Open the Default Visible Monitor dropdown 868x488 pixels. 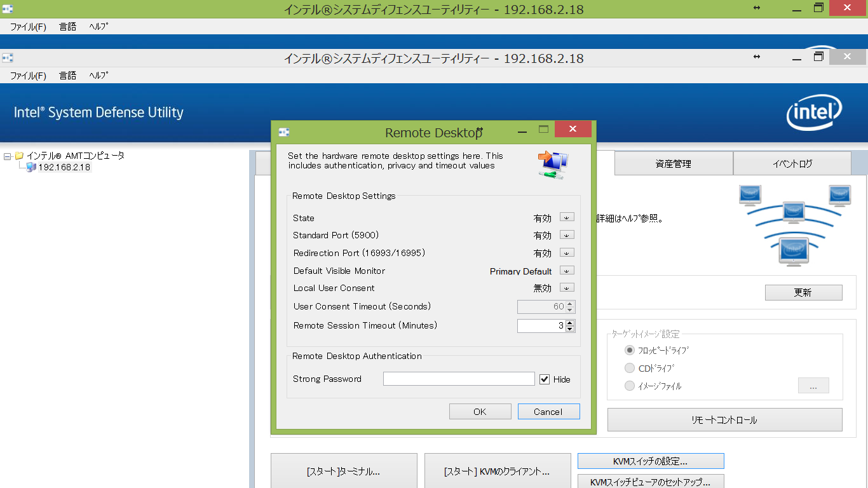567,271
